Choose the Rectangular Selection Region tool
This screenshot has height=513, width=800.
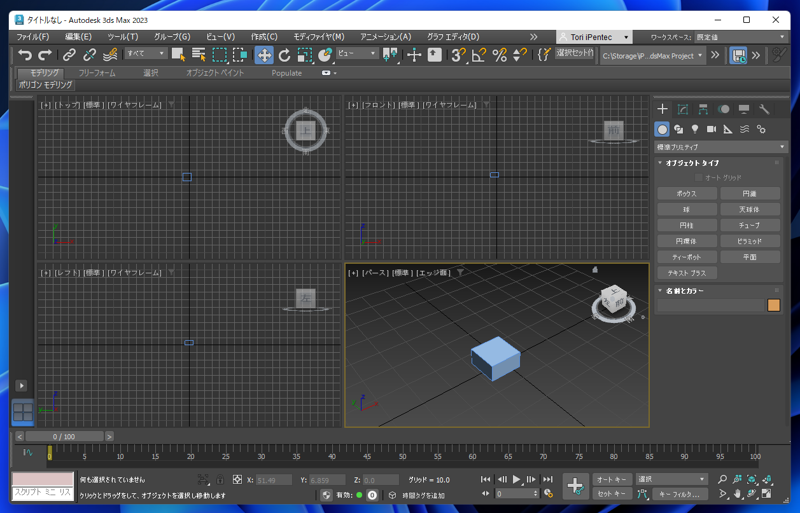coord(219,55)
